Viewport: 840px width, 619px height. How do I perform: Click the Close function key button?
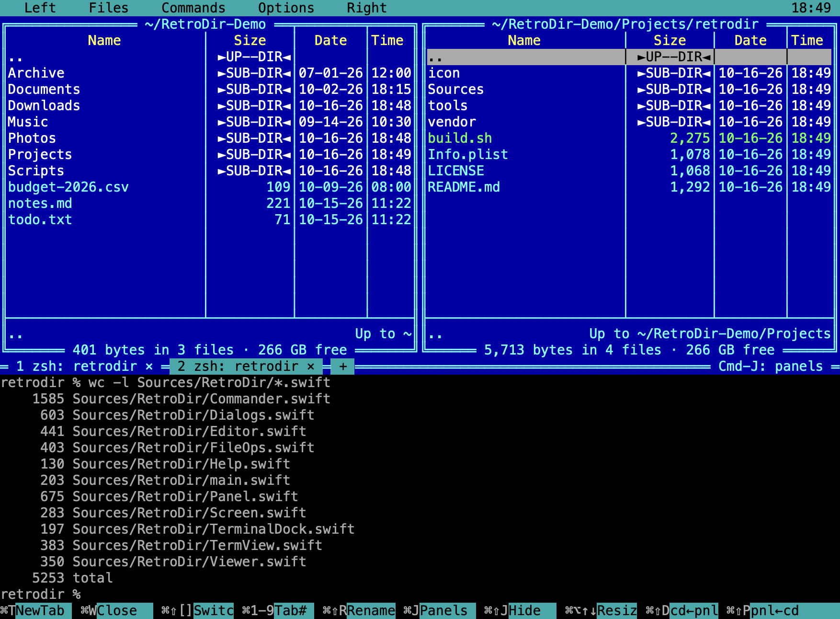point(117,611)
